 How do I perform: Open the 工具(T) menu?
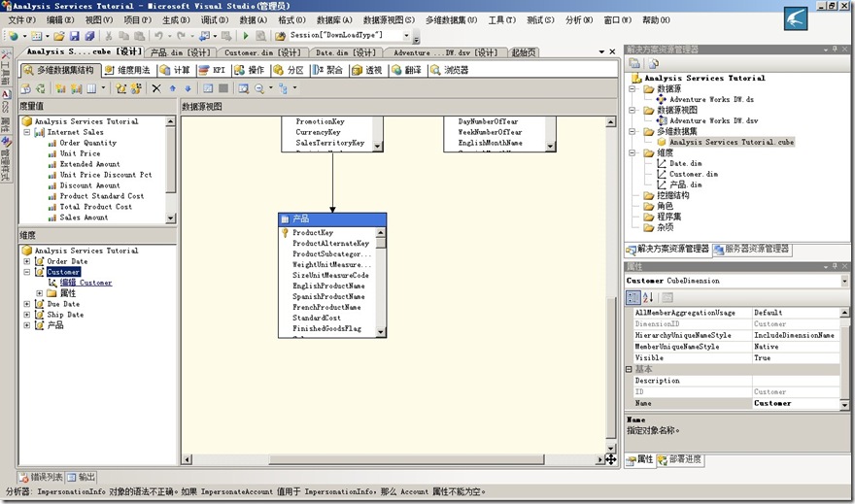tap(501, 20)
